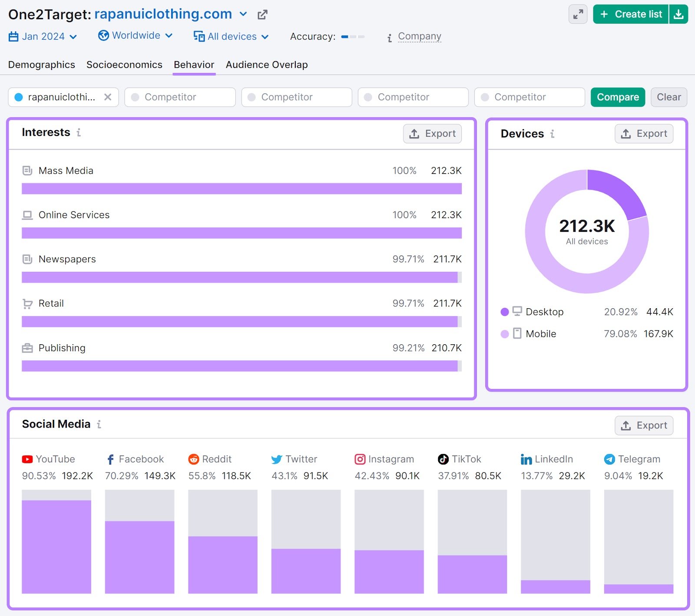Open the Worldwide region dropdown
Screen dimensions: 695x616
pos(135,36)
